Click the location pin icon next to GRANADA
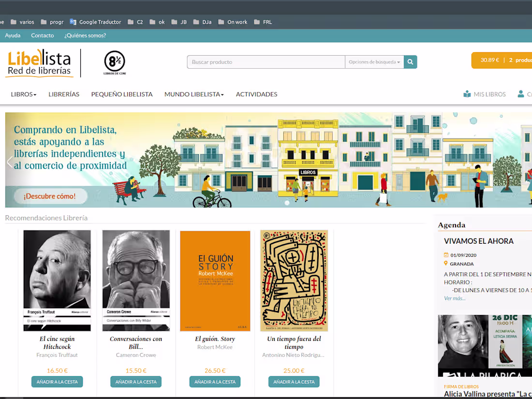This screenshot has width=532, height=399. tap(446, 264)
